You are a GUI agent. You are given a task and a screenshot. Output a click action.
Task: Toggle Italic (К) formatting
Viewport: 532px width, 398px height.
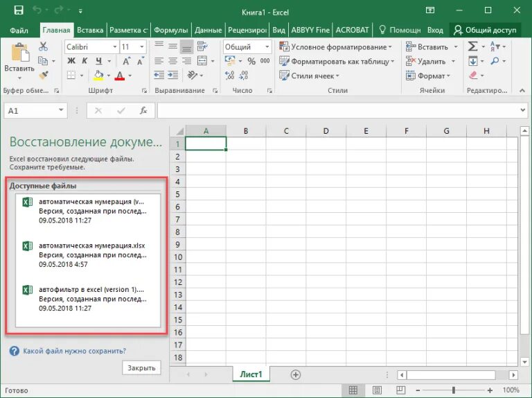pos(85,61)
